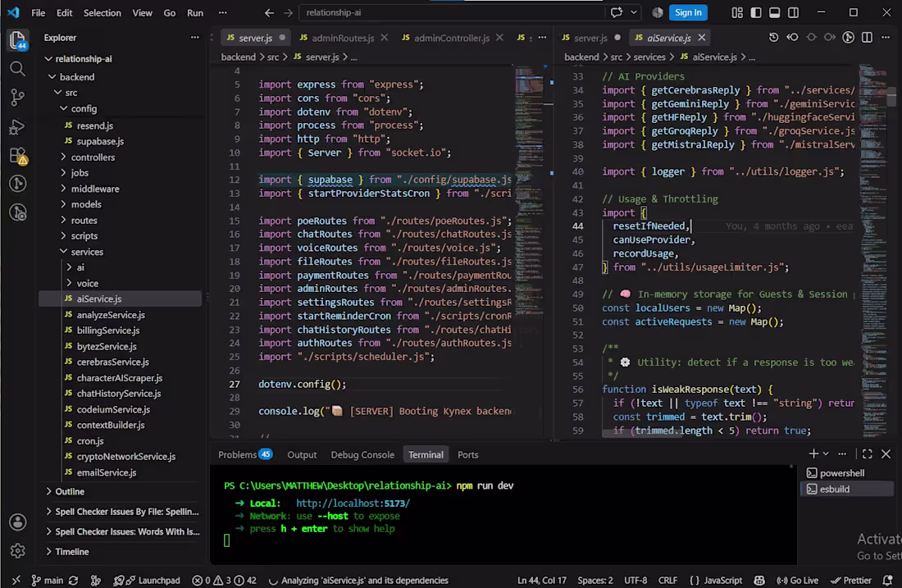Viewport: 902px width, 588px height.
Task: Open the Extensions view with warning badge
Action: click(x=18, y=155)
